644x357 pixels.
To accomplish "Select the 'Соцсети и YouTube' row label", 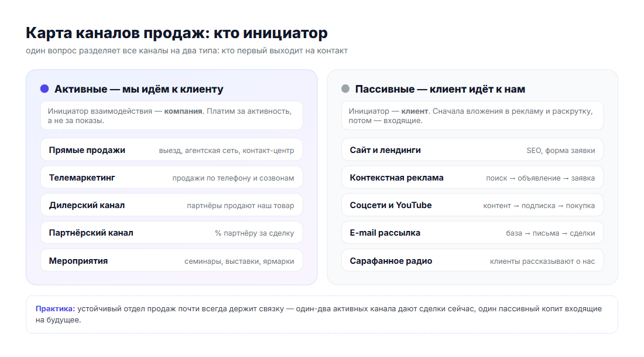I will [390, 205].
